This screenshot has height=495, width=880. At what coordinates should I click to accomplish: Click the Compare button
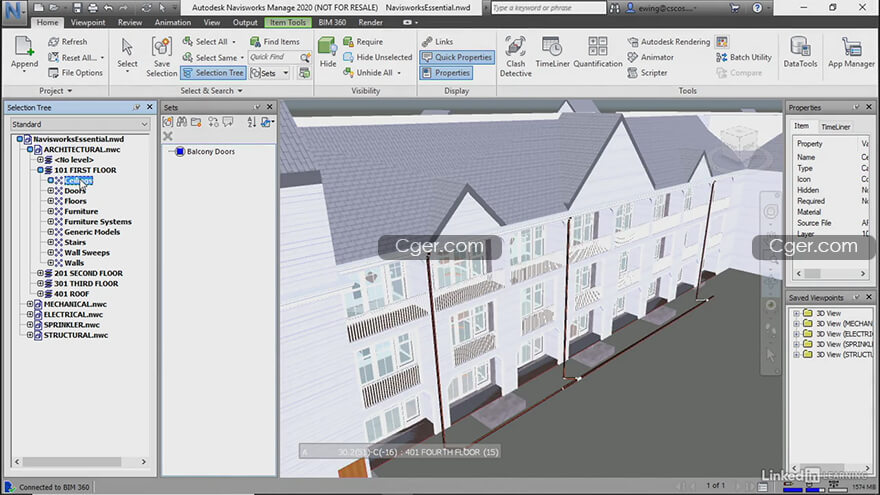click(x=740, y=73)
